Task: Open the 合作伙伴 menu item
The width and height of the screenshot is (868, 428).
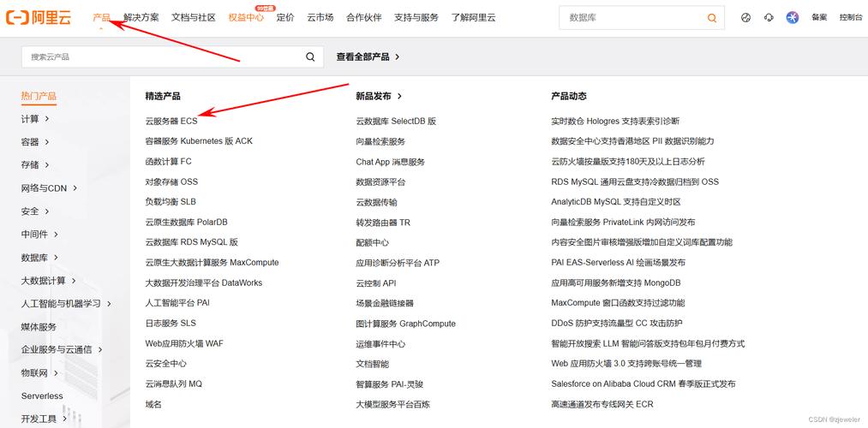Action: coord(363,18)
